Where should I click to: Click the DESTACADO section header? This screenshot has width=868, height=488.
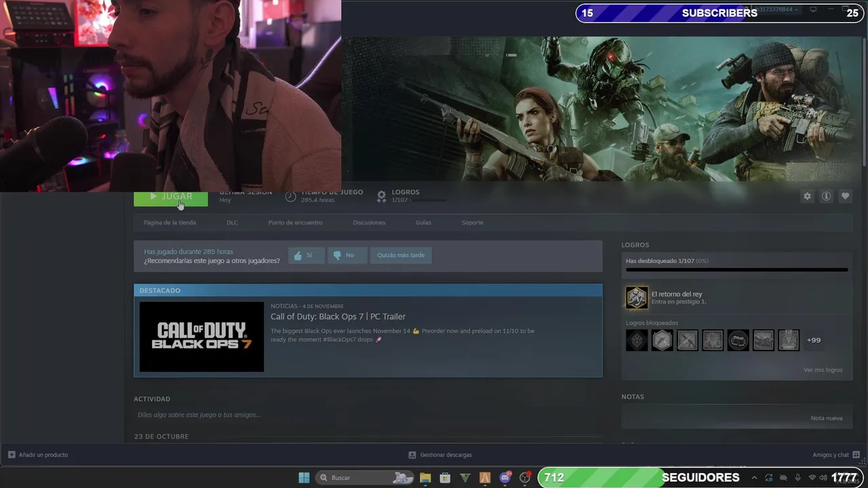coord(160,290)
